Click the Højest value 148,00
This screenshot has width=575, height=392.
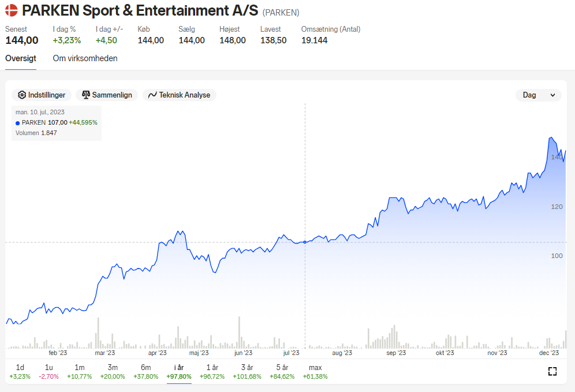click(x=233, y=40)
